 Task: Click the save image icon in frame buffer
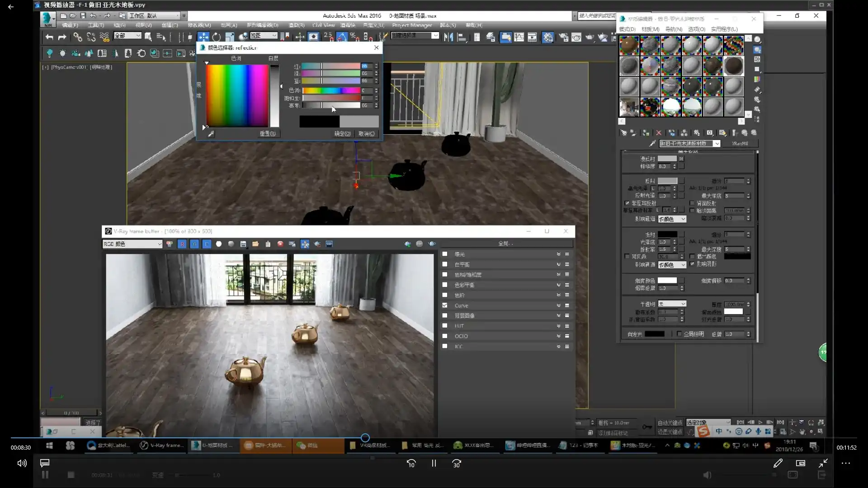(243, 244)
